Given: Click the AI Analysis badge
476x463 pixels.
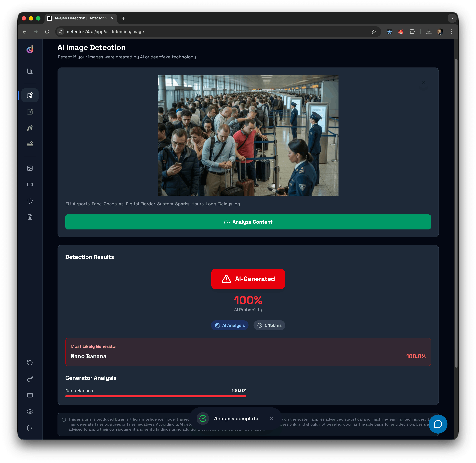Looking at the screenshot, I should click(x=230, y=325).
